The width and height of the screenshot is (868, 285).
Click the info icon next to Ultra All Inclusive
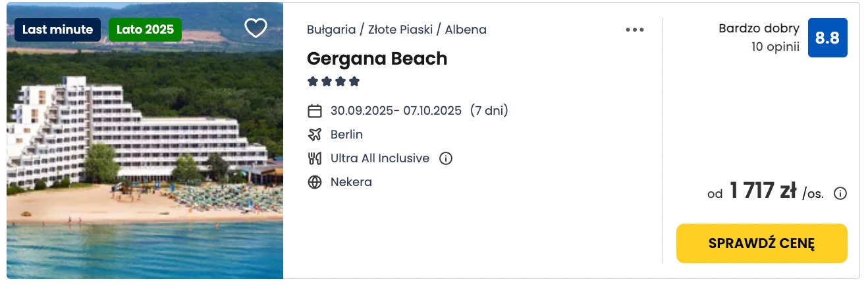[x=446, y=158]
